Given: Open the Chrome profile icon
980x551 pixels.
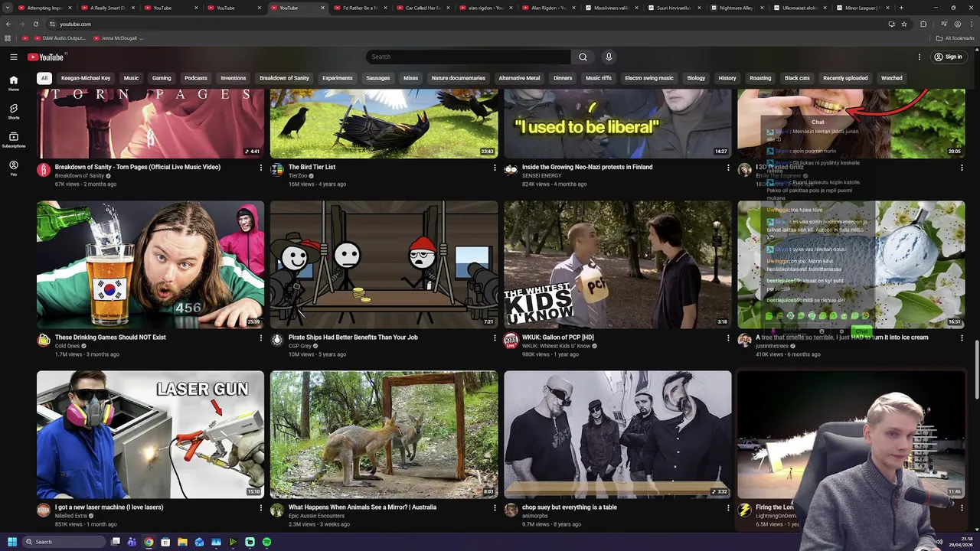Looking at the screenshot, I should tap(957, 24).
